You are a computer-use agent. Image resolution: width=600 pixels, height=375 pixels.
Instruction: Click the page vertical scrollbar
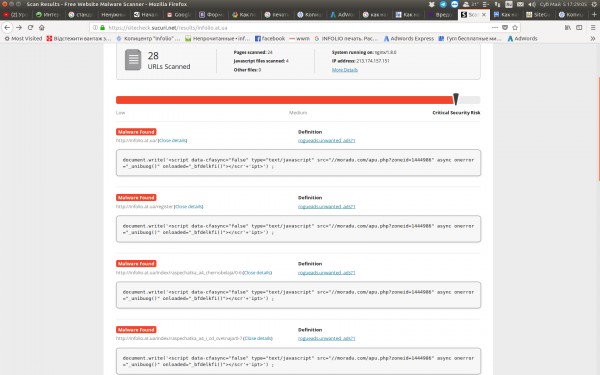598,129
